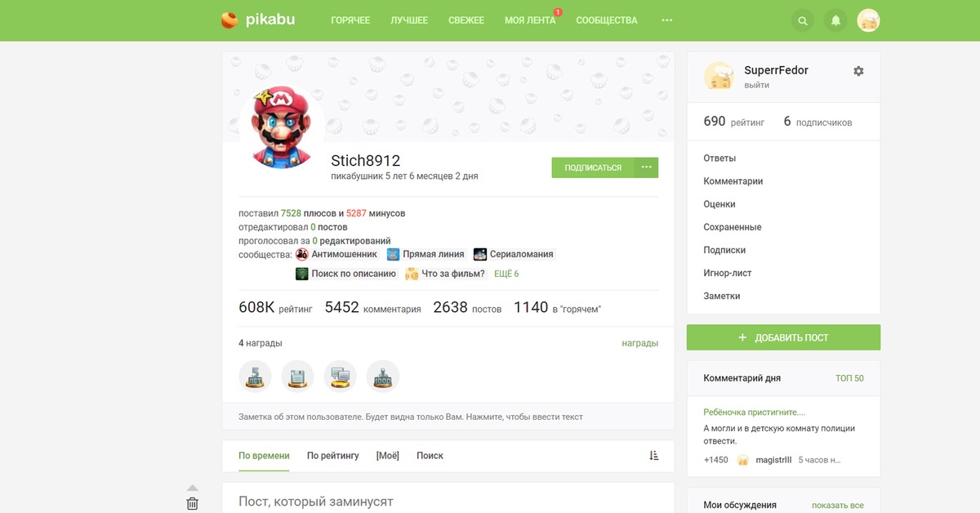Open Сохраненные in the sidebar menu
The image size is (980, 513).
(x=733, y=227)
